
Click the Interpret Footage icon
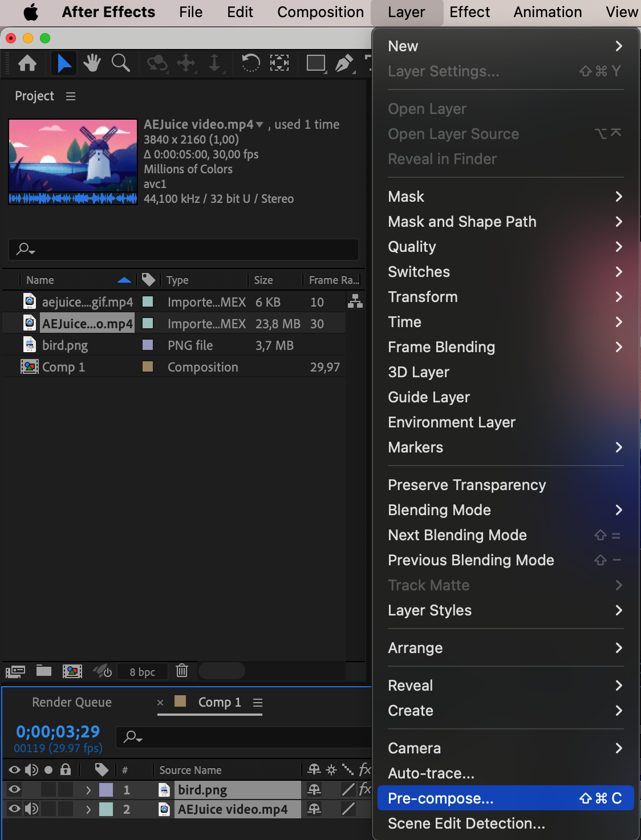[x=15, y=671]
